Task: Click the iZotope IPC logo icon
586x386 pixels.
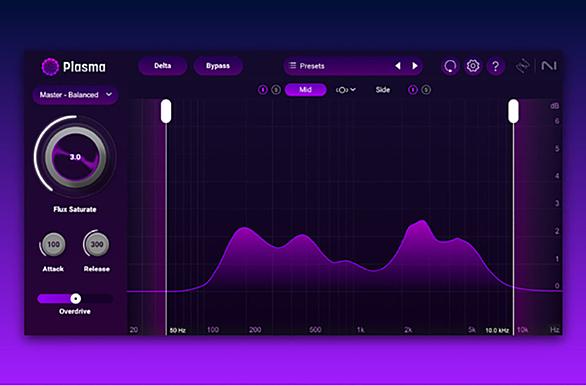Action: click(523, 67)
